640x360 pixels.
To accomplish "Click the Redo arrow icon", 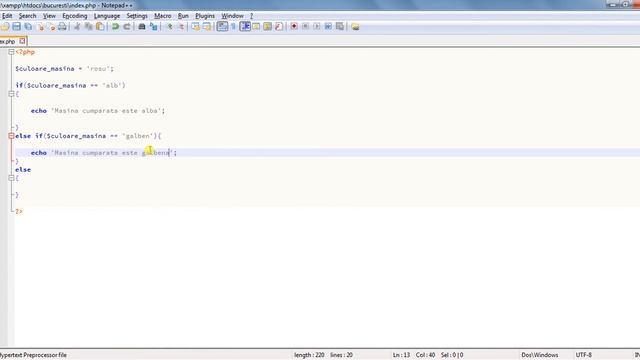I will 127,27.
